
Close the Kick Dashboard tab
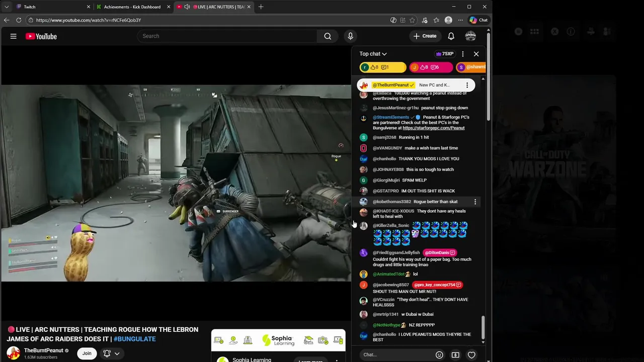click(169, 7)
